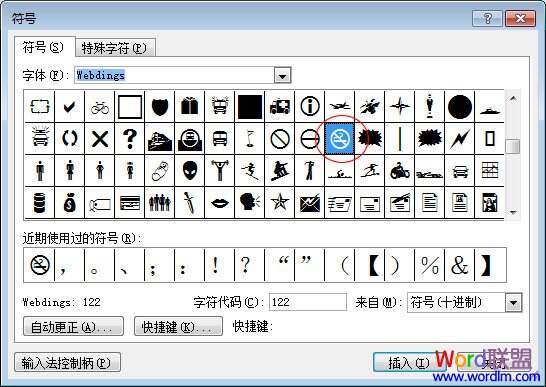Pick the motorcycle rider symbol
Image resolution: width=546 pixels, height=387 pixels.
pyautogui.click(x=400, y=171)
